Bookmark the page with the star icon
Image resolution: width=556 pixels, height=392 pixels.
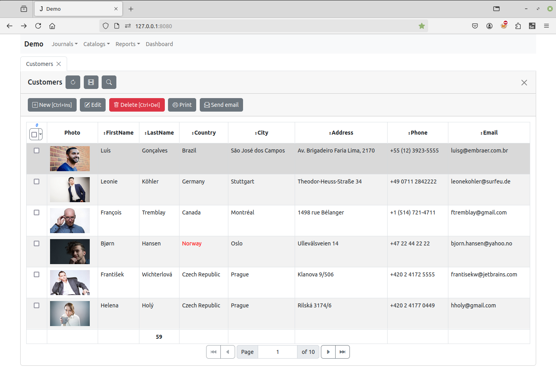[421, 26]
